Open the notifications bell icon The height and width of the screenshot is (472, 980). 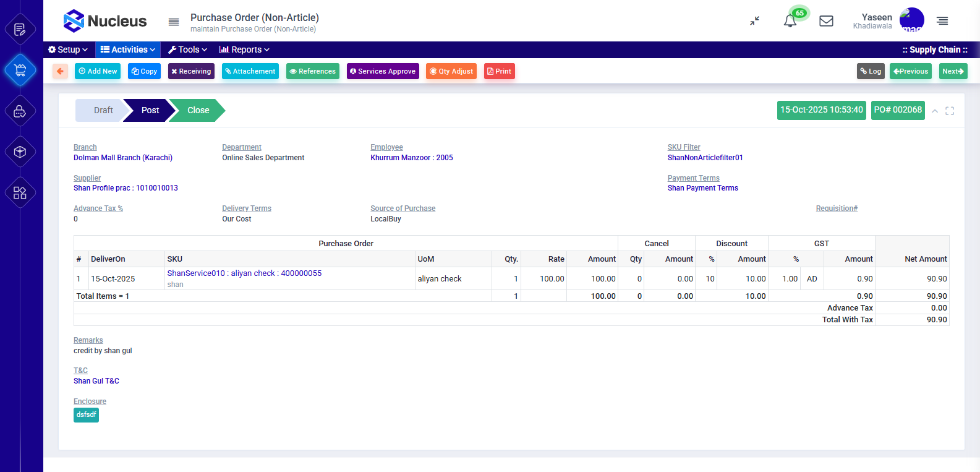(790, 21)
